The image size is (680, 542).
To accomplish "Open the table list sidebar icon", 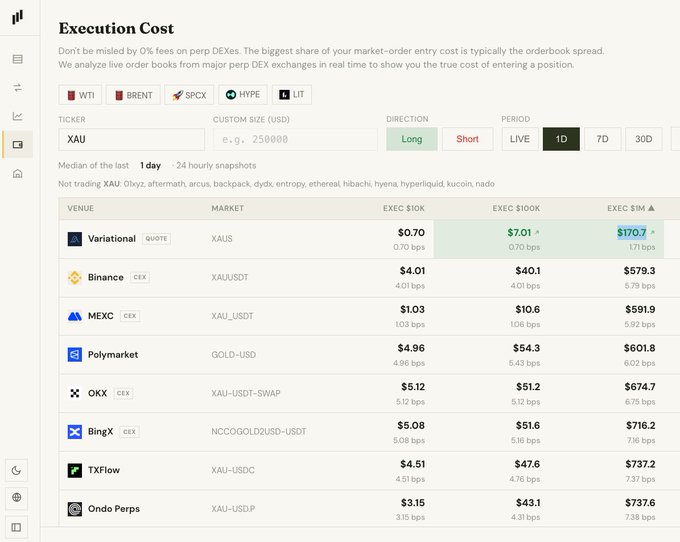I will [17, 59].
